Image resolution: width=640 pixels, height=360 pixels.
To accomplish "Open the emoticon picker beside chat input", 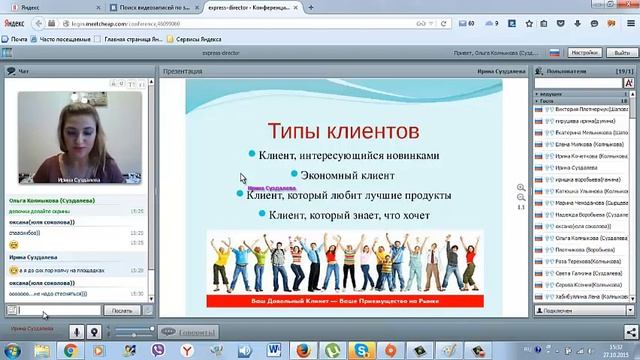I will [x=12, y=311].
